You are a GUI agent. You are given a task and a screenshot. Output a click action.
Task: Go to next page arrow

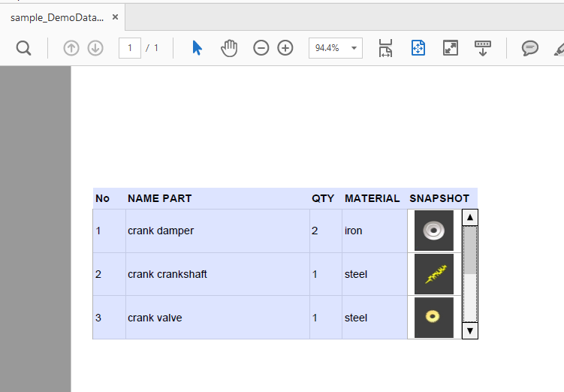coord(95,48)
